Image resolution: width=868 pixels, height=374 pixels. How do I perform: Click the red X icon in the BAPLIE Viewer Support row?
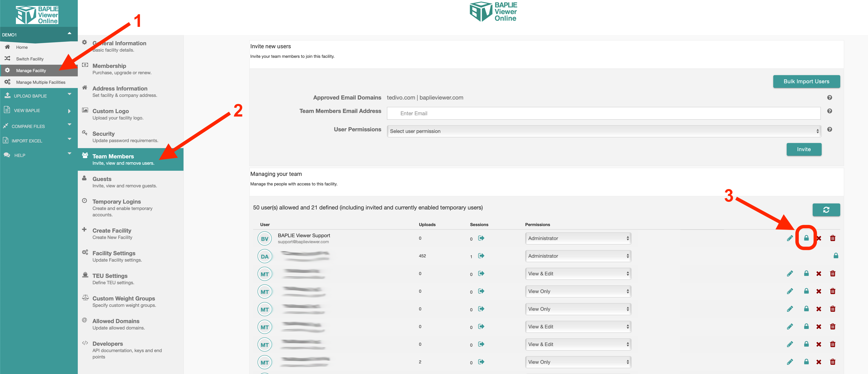[819, 238]
